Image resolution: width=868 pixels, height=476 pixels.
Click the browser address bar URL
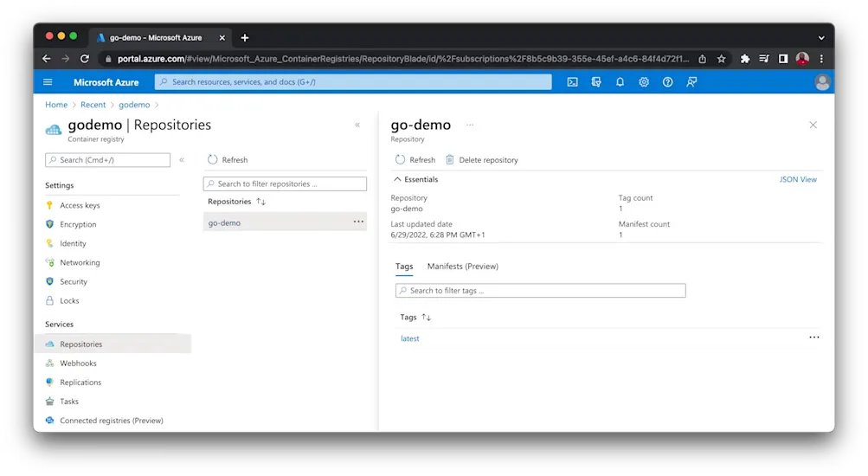point(403,59)
